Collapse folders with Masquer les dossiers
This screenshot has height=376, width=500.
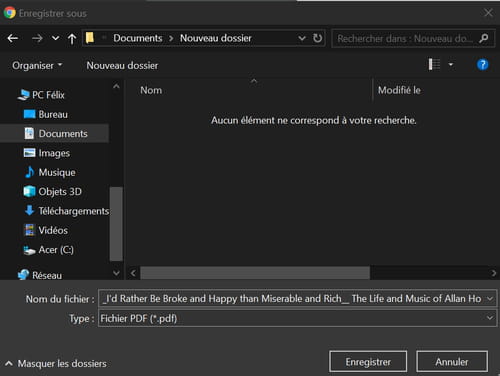56,363
